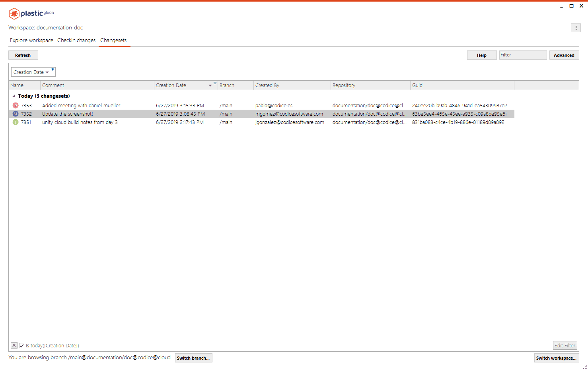Screen dimensions: 588x370
Task: Open Switch workspace dialog
Action: (x=556, y=358)
